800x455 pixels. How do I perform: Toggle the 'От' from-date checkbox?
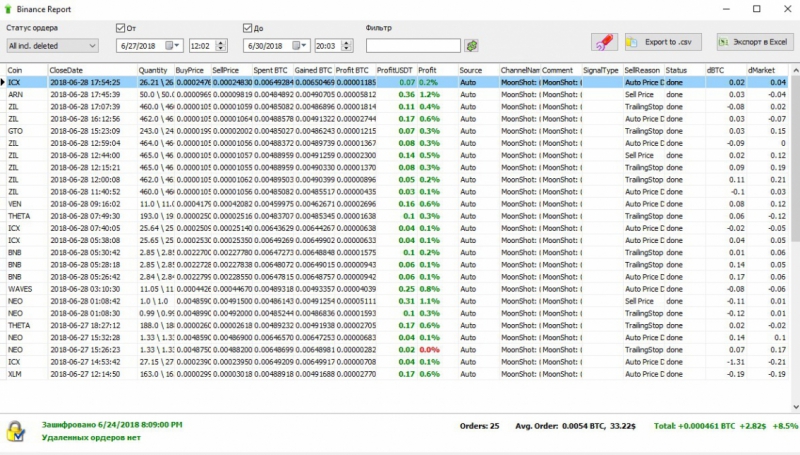coord(120,28)
